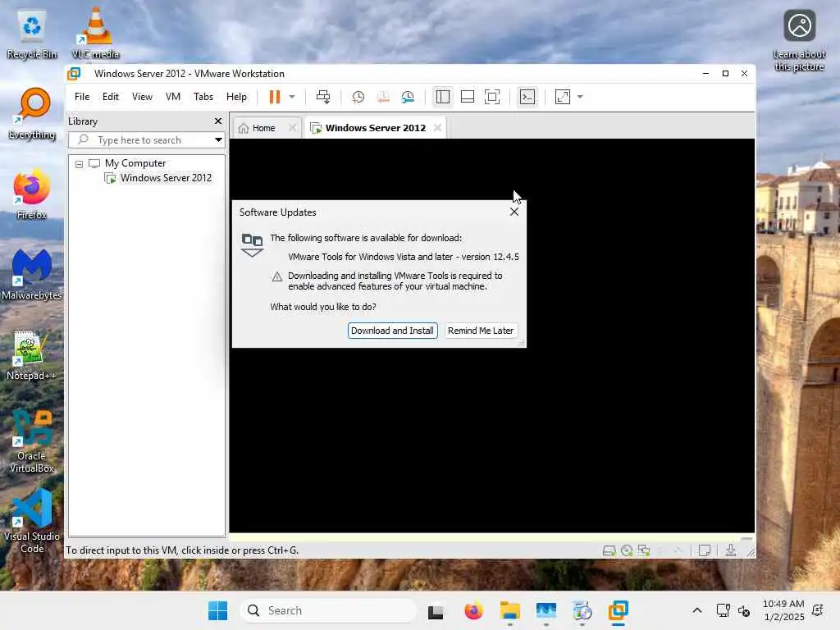Select Windows Server 2012 in library tree
The image size is (840, 630).
click(166, 178)
